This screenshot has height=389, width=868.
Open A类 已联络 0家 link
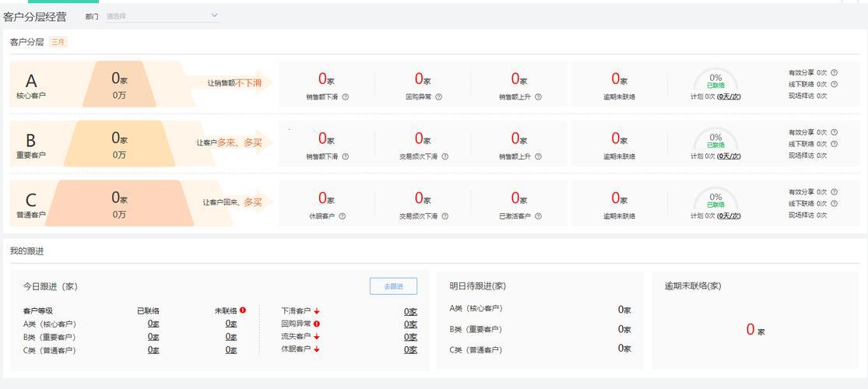pos(153,324)
